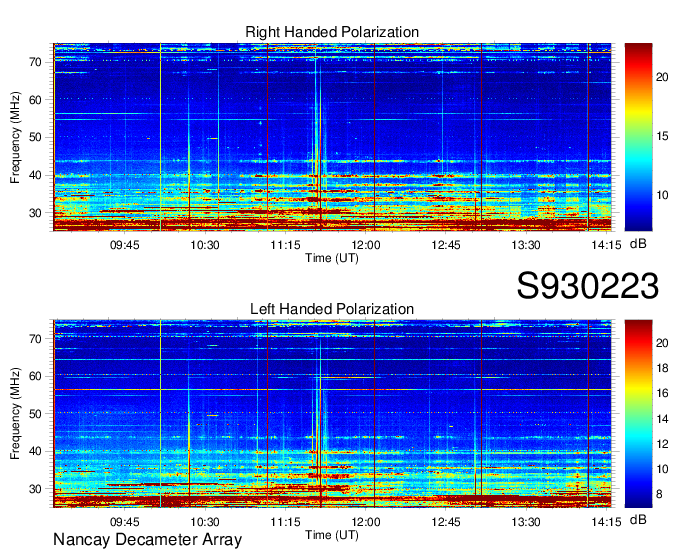
Task: Click the 09:45 tick on upper plot
Action: point(124,245)
